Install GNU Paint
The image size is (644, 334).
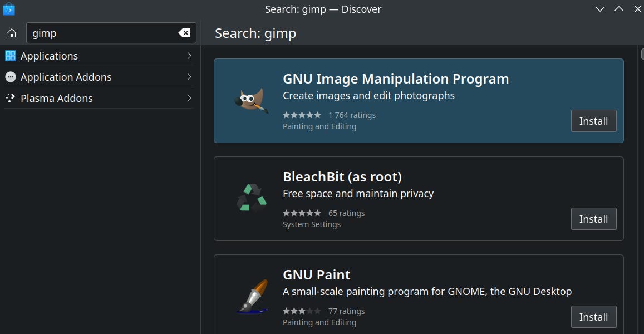click(593, 317)
